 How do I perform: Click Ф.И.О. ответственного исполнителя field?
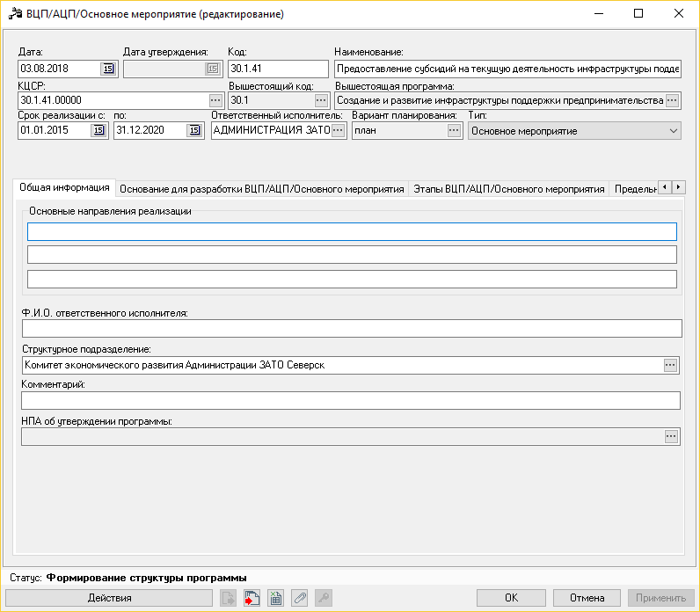(x=352, y=329)
